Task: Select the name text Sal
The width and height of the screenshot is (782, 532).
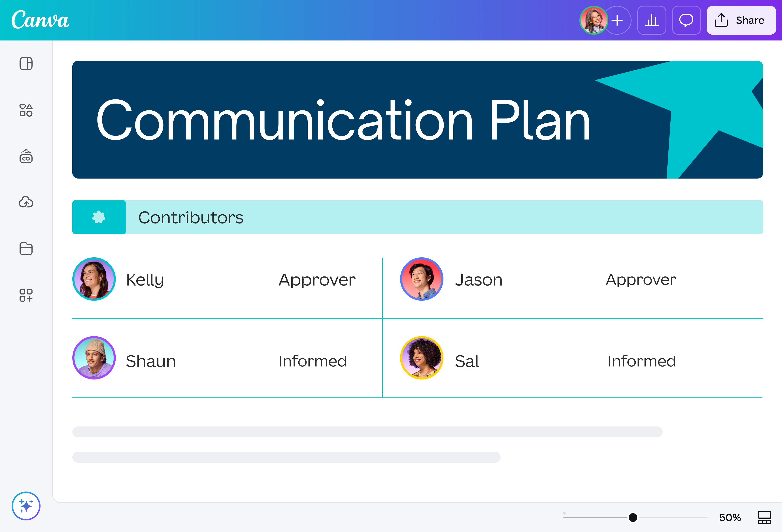Action: pyautogui.click(x=467, y=362)
